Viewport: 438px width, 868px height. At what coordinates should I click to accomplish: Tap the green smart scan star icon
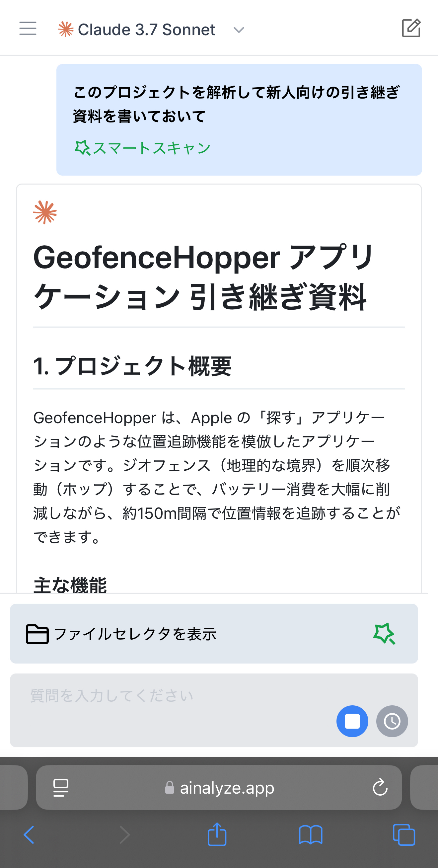click(x=385, y=633)
